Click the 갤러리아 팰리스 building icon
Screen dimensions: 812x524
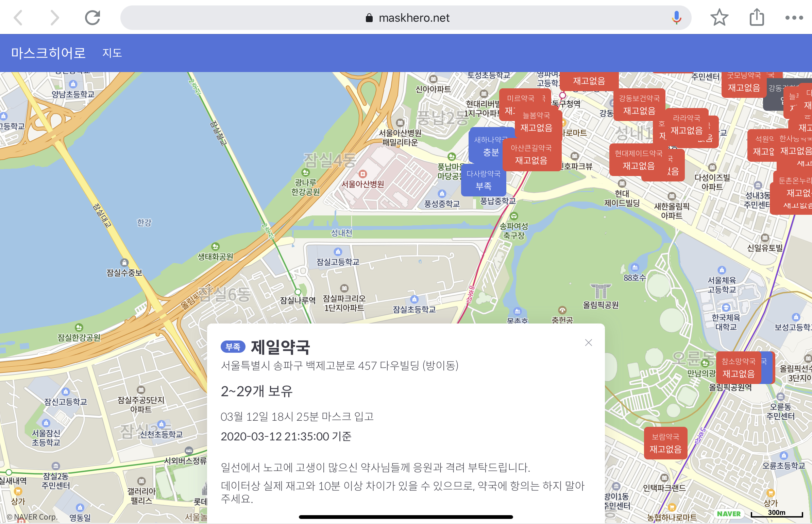141,481
